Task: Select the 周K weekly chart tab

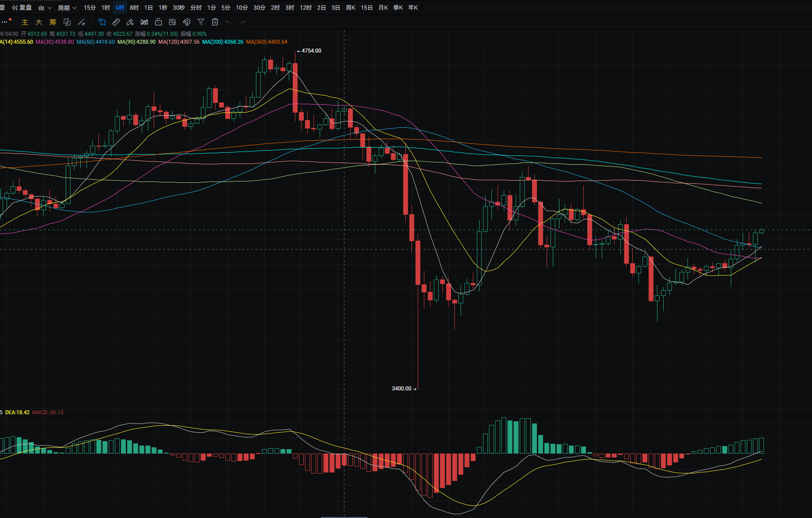Action: coord(351,8)
